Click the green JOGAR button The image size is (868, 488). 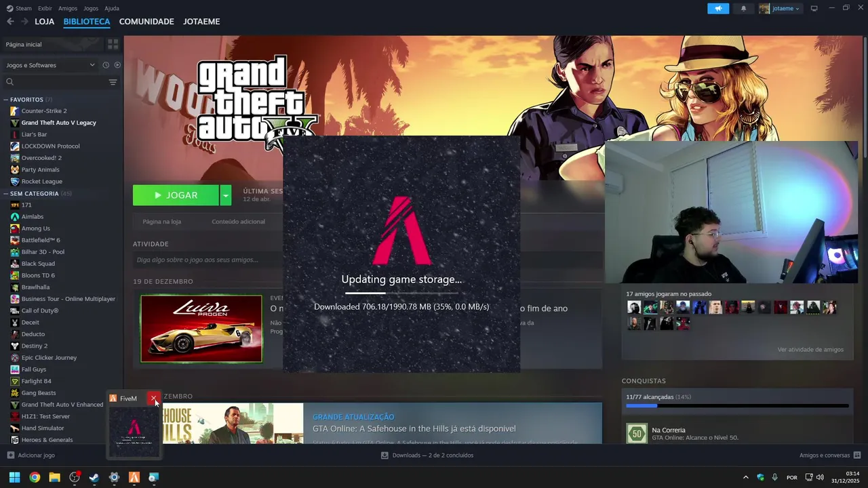tap(176, 195)
